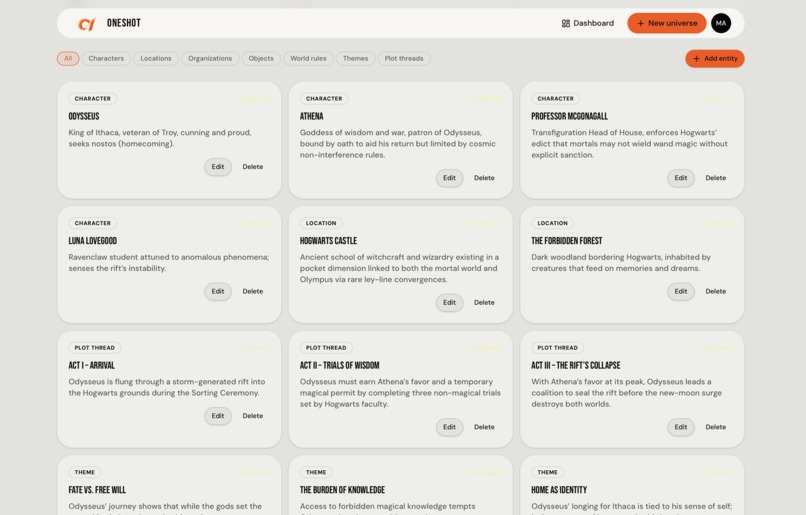The image size is (806, 515).
Task: Edit Act III – The Rift's Collapse
Action: coord(681,427)
